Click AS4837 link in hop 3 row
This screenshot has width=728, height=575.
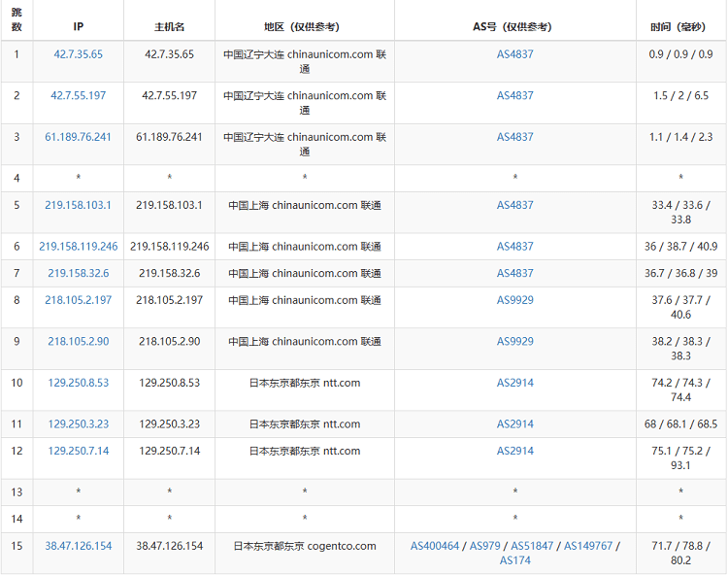point(514,137)
